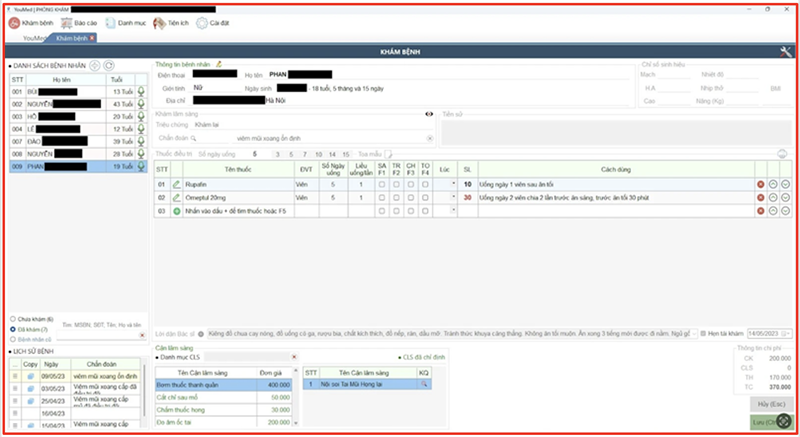This screenshot has width=800, height=437.
Task: Move Omeptul 20mg row down with arrow
Action: click(785, 198)
